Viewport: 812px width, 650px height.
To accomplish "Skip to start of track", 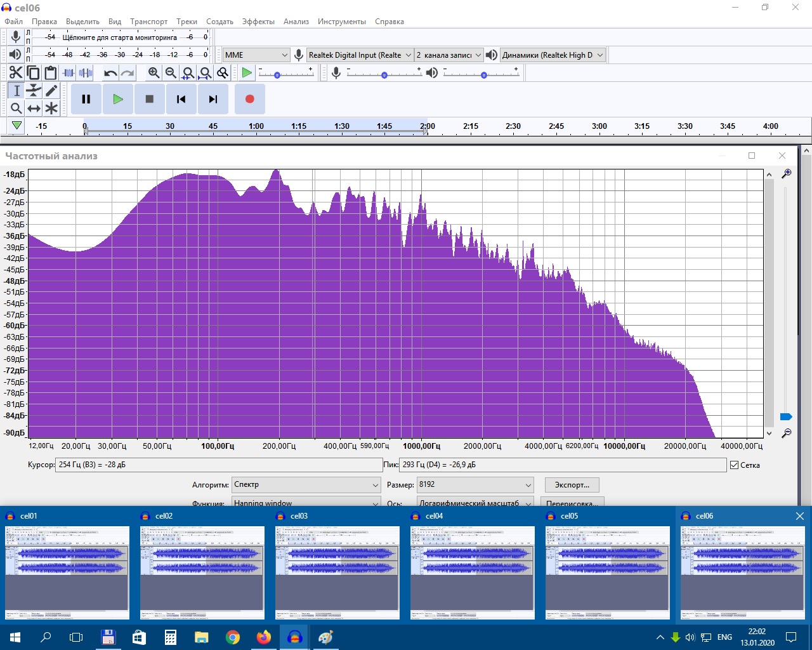I will pyautogui.click(x=181, y=99).
